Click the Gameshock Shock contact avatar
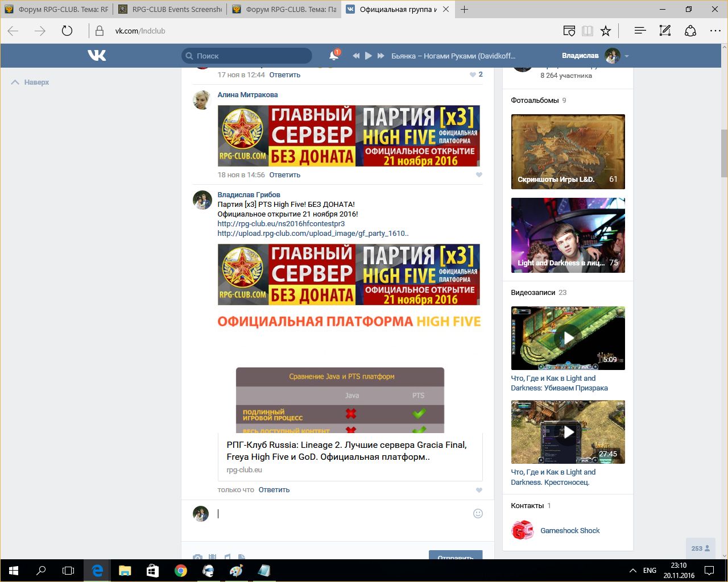 [522, 530]
